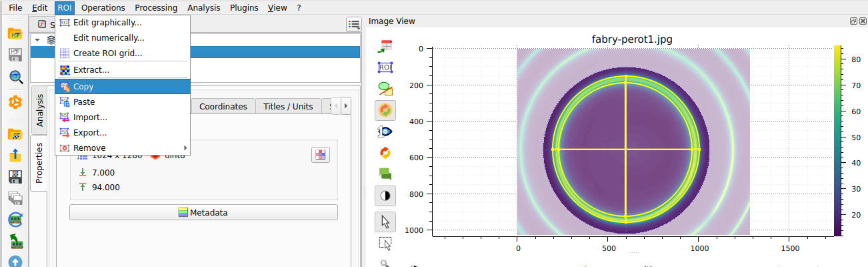Select the dashed rectangle selection tool
Viewport: 868px width, 267px height.
pos(385,242)
